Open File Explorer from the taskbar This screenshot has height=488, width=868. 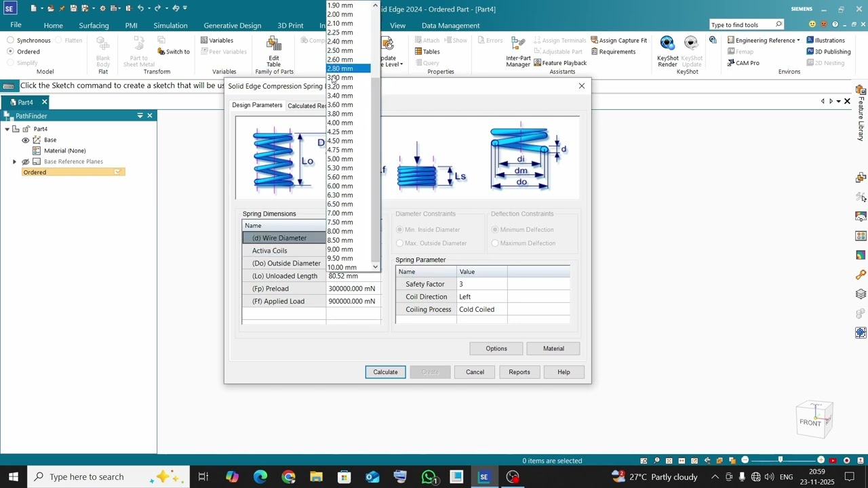(x=316, y=476)
